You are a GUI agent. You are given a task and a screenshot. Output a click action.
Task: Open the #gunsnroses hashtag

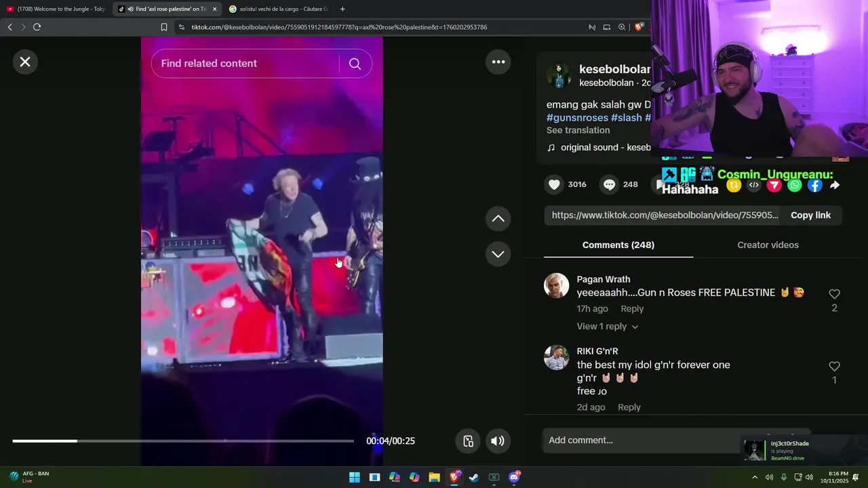tap(577, 118)
